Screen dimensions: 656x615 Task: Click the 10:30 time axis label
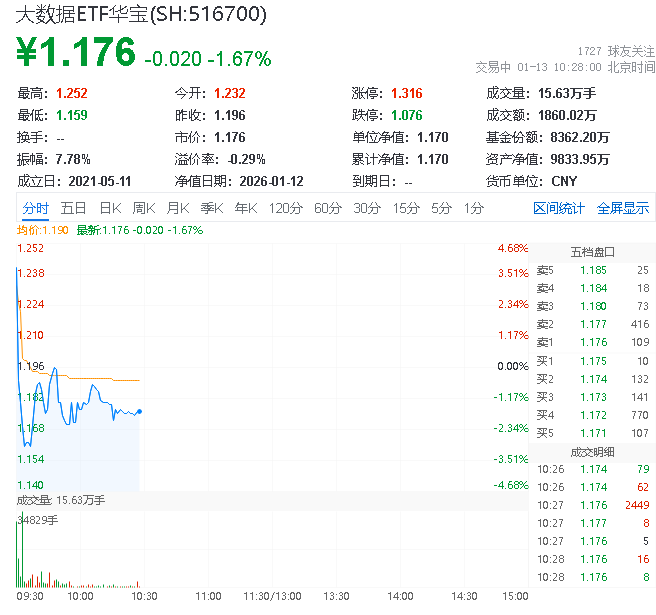click(x=144, y=596)
